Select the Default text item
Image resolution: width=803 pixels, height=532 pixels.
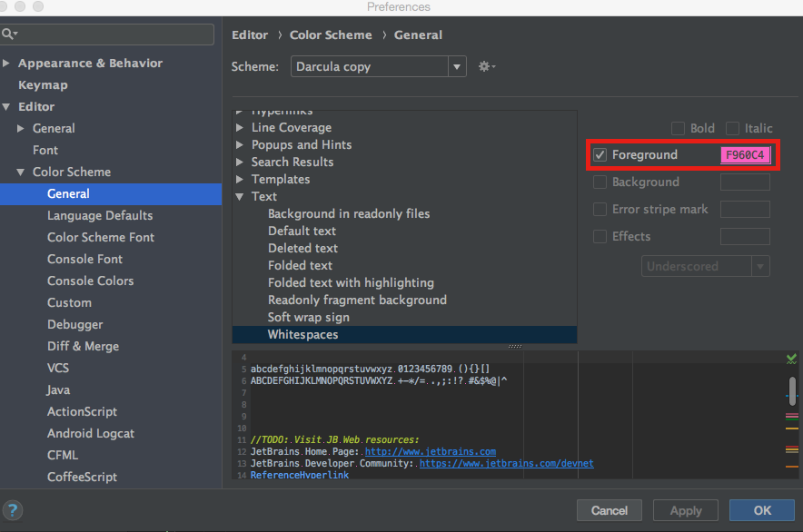pos(302,231)
